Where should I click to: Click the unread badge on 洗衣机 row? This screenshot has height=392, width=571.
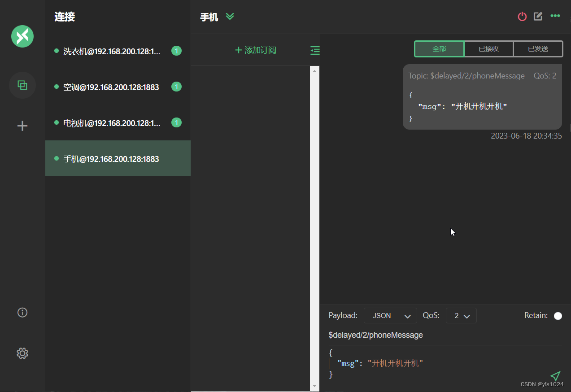pos(176,51)
